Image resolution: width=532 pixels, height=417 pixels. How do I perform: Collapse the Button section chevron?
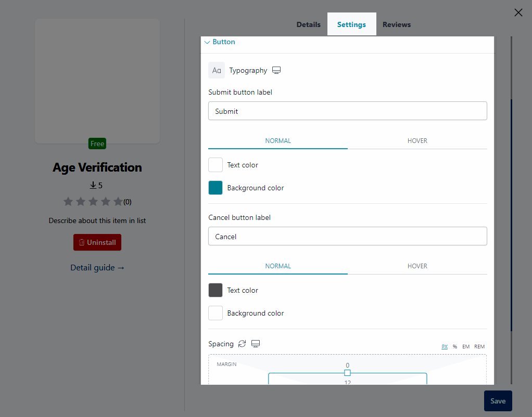pos(207,42)
